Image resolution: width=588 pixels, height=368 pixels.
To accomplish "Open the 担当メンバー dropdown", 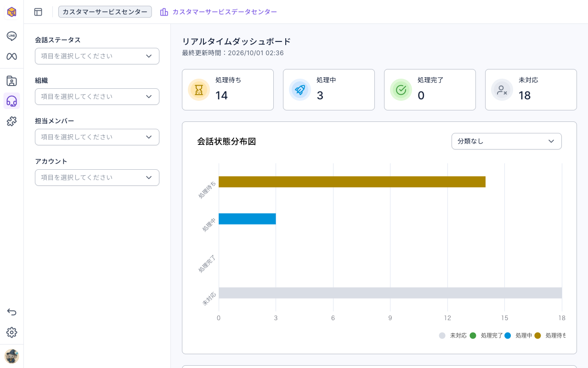I will [97, 137].
